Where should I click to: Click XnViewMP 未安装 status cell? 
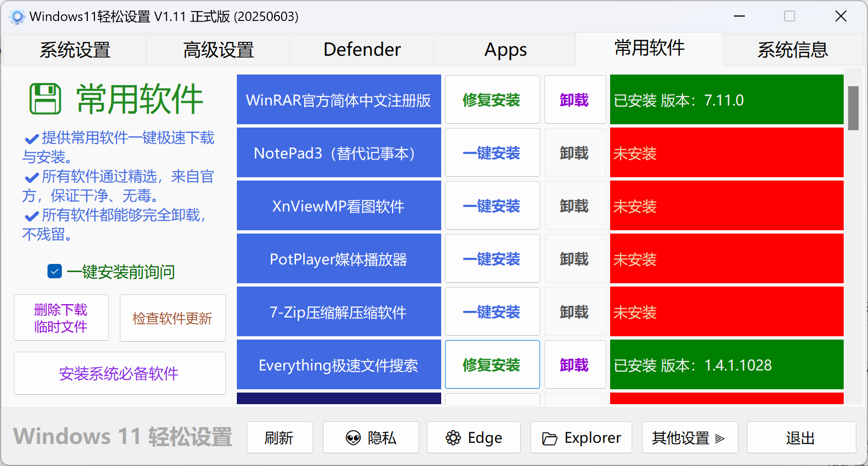click(x=727, y=205)
